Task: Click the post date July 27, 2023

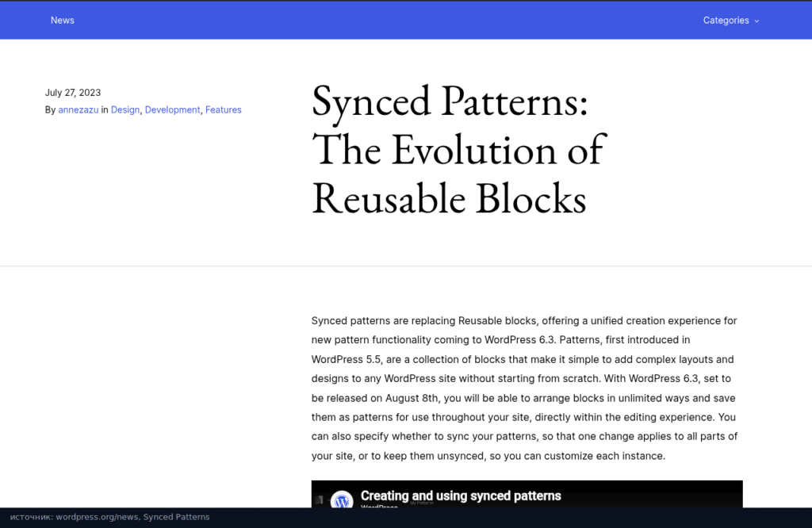Action: coord(73,93)
